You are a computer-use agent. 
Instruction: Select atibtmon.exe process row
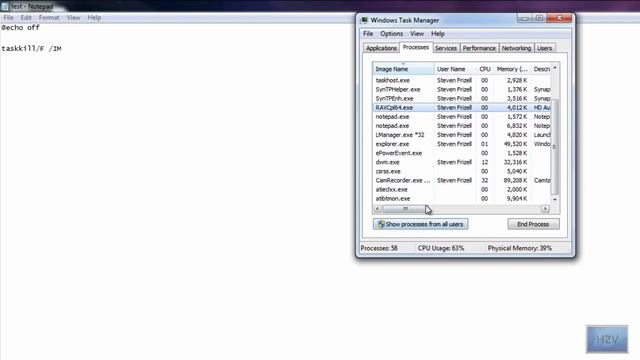pyautogui.click(x=462, y=199)
